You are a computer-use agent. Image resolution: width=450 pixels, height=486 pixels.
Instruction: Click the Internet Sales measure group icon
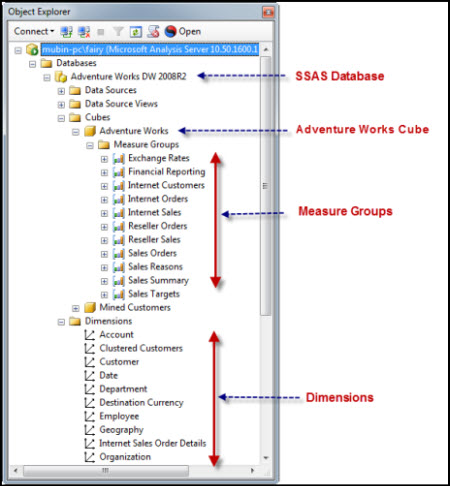coord(119,213)
